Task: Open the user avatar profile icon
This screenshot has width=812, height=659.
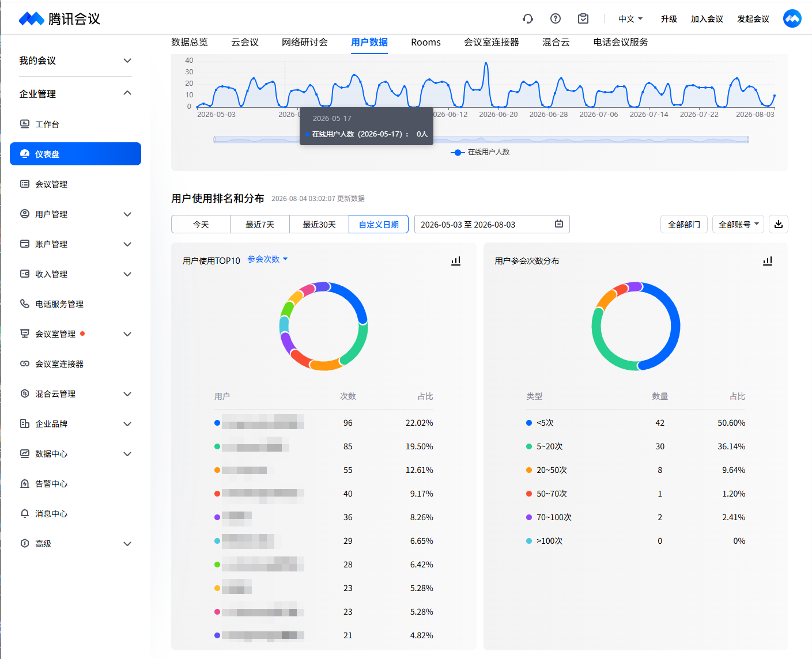Action: click(x=792, y=18)
